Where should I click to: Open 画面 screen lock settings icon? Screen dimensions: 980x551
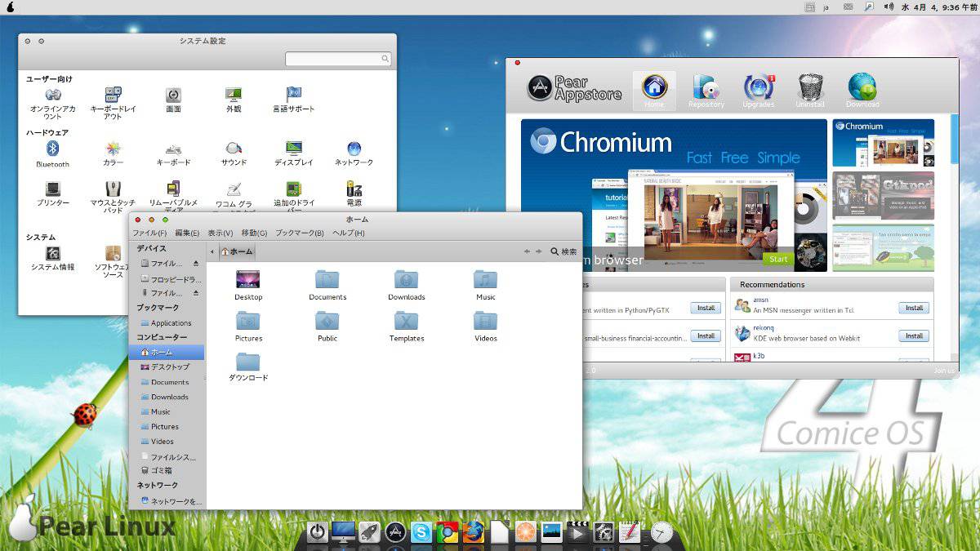(x=173, y=100)
